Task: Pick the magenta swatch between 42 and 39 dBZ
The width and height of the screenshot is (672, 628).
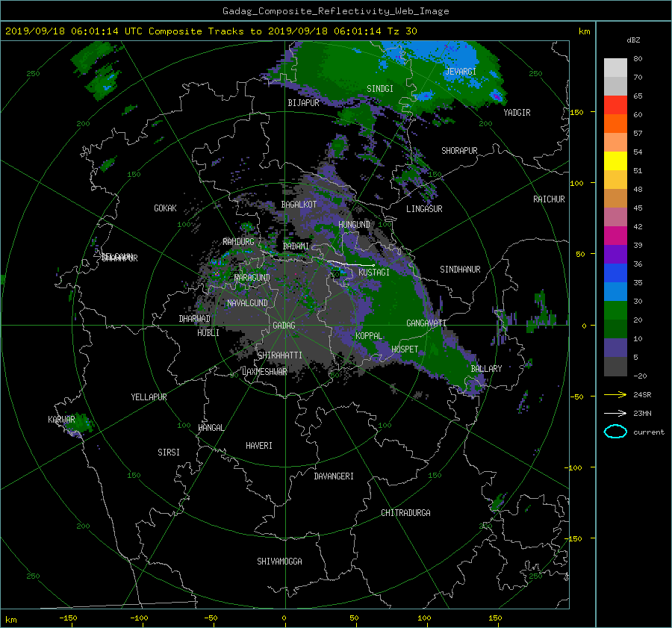Action: click(615, 235)
